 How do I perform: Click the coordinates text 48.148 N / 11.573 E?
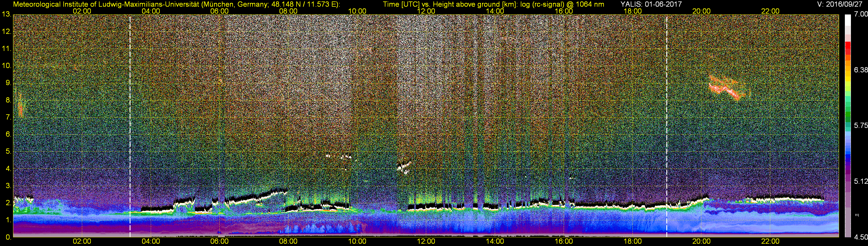click(x=304, y=4)
